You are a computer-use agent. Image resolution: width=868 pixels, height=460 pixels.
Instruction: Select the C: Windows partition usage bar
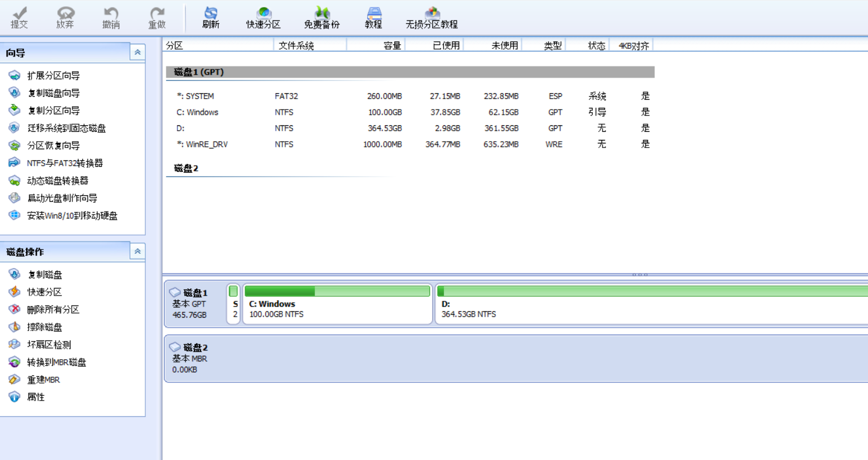[x=337, y=291]
